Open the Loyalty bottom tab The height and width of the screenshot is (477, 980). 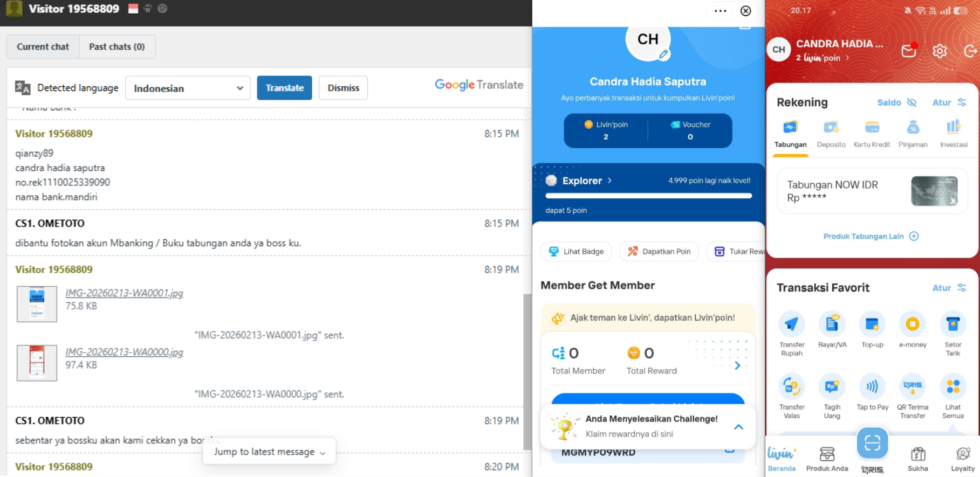(963, 460)
